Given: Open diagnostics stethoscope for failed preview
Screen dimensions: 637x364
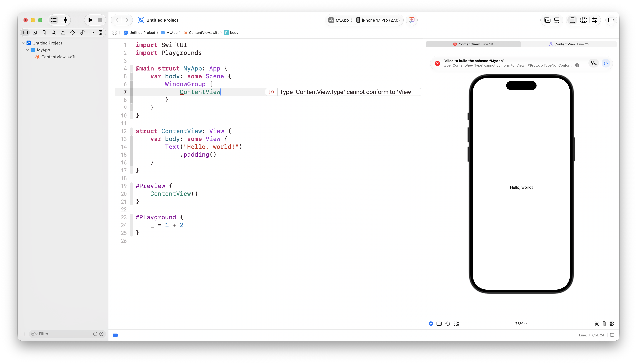Looking at the screenshot, I should click(x=594, y=63).
